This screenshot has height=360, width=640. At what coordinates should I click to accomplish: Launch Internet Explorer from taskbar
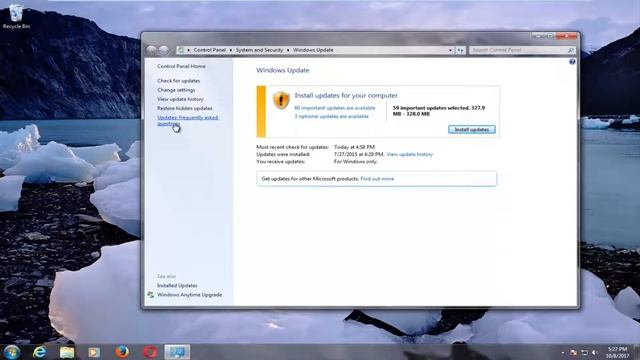(39, 352)
